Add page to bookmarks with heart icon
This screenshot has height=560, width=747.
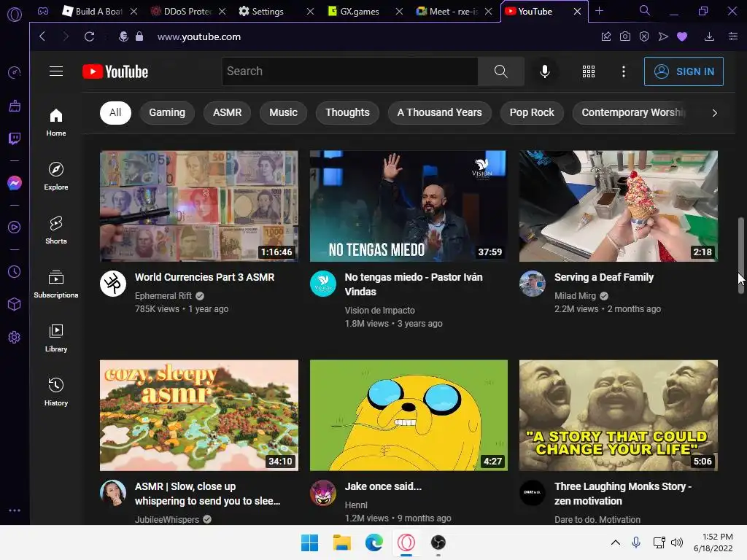(682, 36)
